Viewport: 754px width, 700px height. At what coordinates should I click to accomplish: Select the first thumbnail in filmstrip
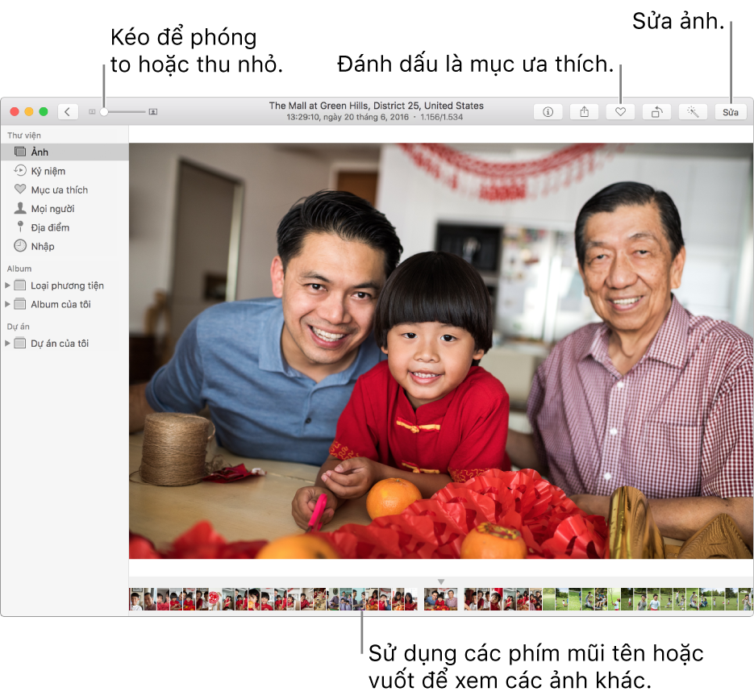(x=135, y=599)
